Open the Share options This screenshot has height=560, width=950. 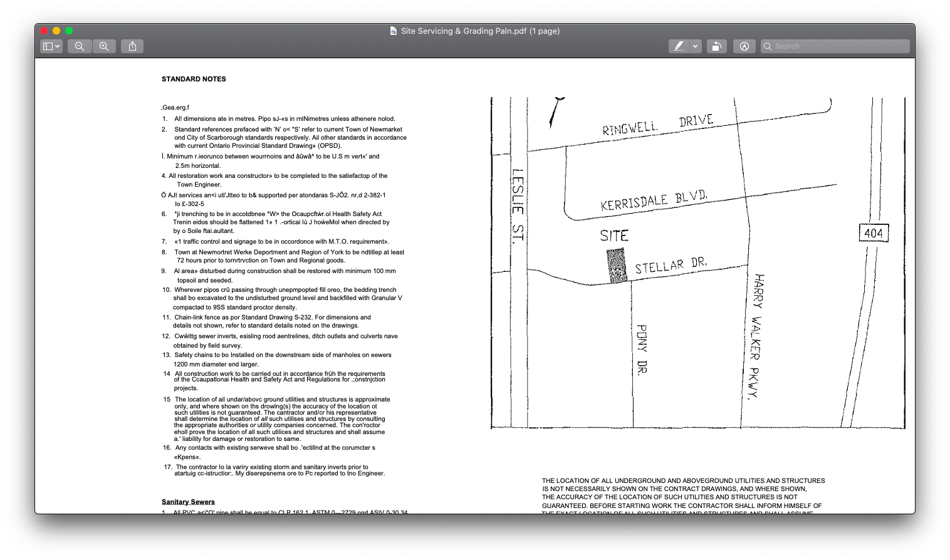[132, 46]
